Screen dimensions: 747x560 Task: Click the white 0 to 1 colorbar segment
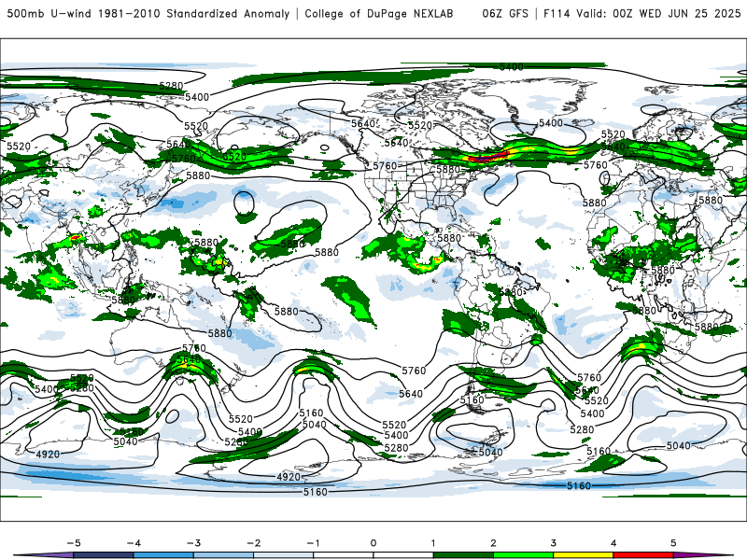click(403, 555)
